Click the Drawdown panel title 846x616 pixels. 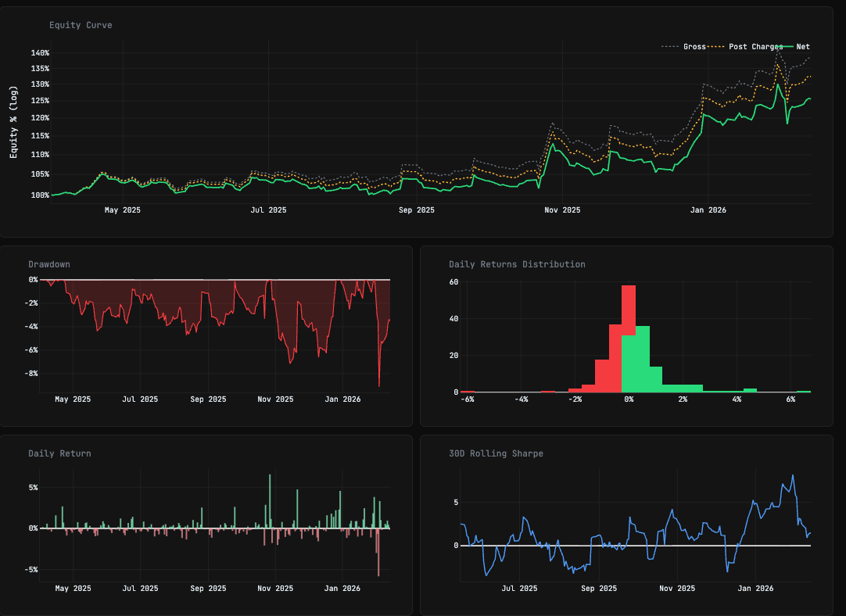49,264
